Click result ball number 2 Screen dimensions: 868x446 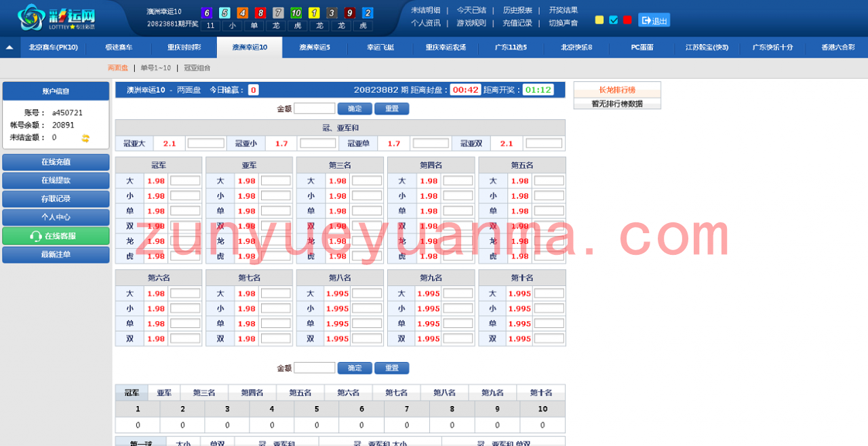368,13
